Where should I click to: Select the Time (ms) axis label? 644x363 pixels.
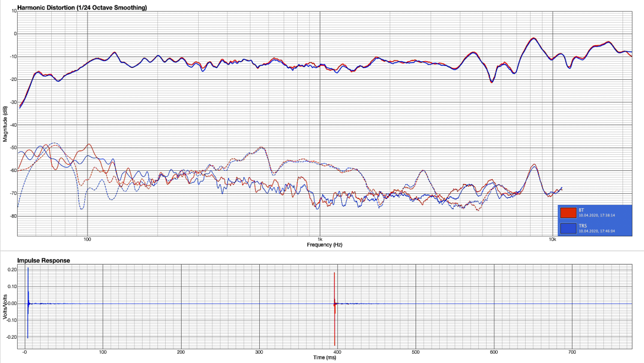pos(324,357)
